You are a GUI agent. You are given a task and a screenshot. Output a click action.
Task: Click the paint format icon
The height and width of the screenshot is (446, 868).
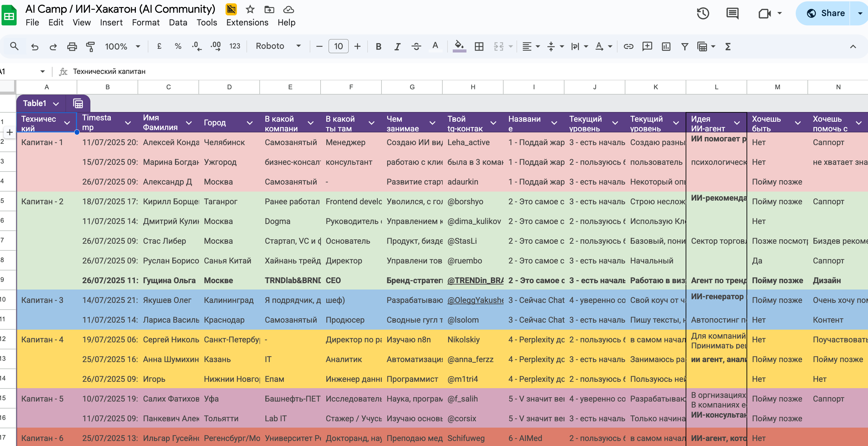90,46
